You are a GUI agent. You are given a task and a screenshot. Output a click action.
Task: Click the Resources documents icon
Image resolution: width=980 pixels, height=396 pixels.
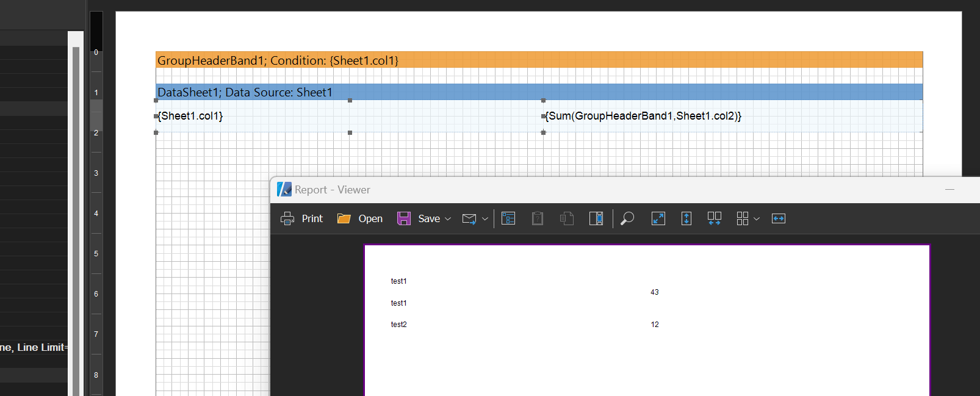point(567,218)
